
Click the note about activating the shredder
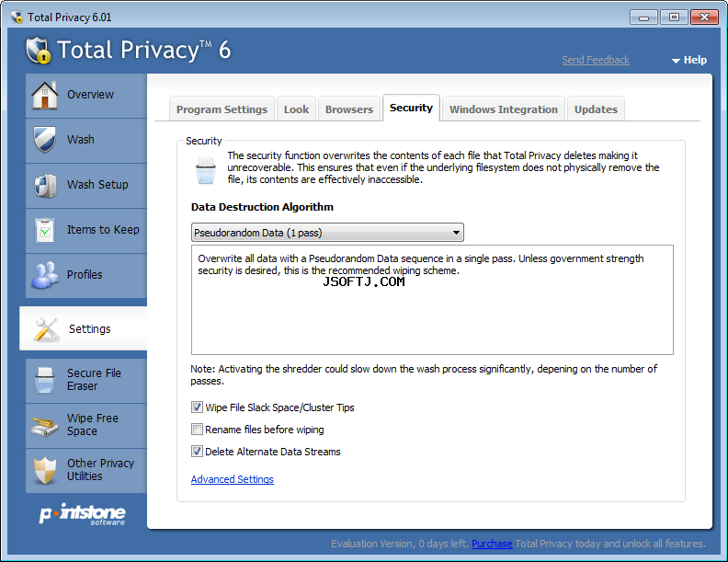(x=424, y=375)
